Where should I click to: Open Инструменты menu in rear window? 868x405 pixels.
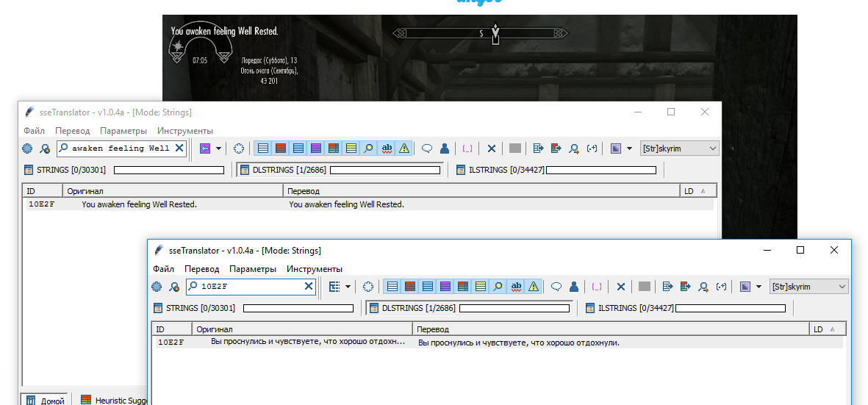point(185,131)
